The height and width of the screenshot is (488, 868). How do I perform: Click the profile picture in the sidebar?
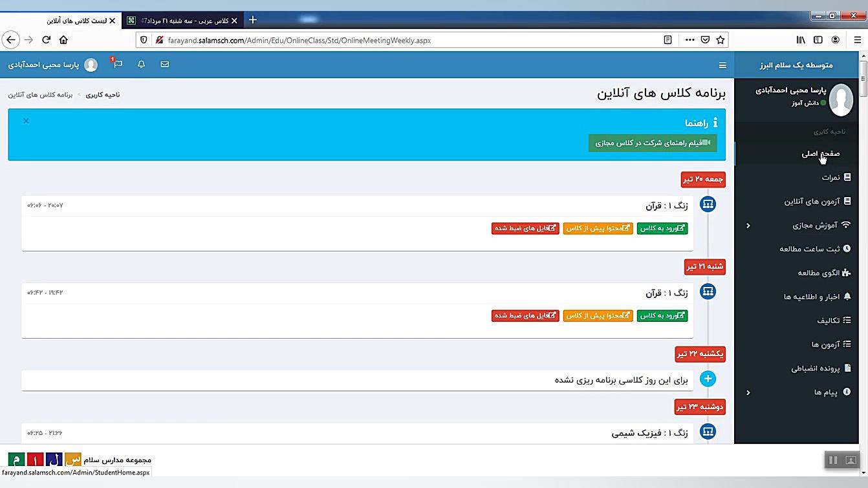(x=841, y=99)
